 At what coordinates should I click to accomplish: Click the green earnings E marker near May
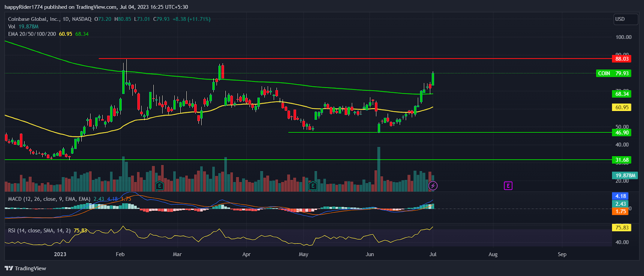click(x=313, y=185)
